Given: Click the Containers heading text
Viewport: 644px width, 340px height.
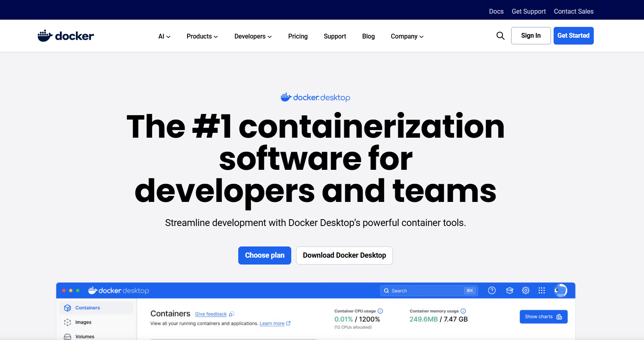Looking at the screenshot, I should point(170,314).
